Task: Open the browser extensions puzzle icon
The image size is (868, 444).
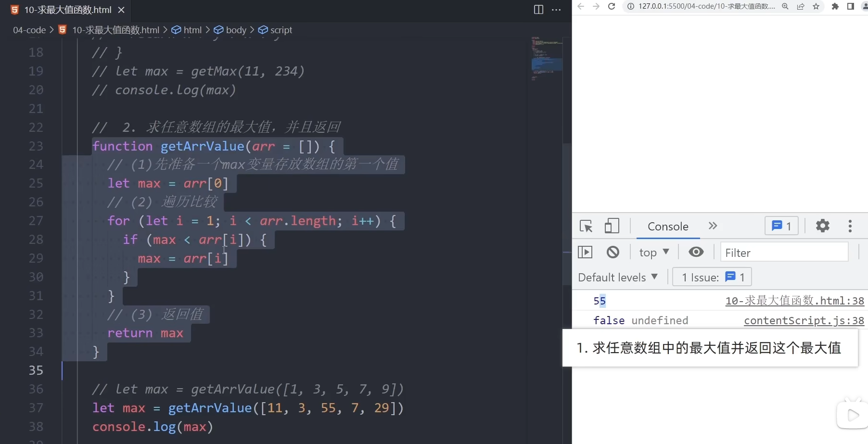Action: [x=835, y=6]
